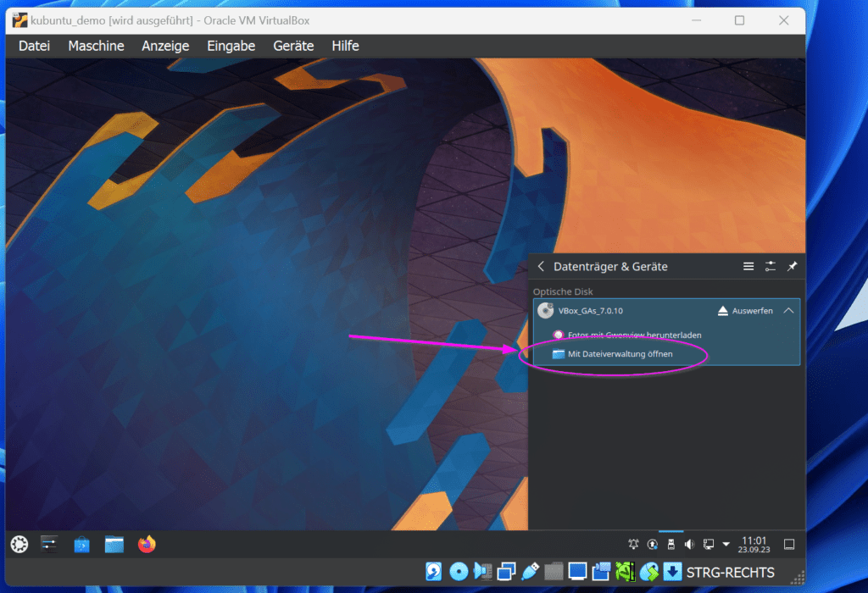Screen dimensions: 868x593
Task: Go back in Datenträger & Geräte panel
Action: [x=541, y=267]
